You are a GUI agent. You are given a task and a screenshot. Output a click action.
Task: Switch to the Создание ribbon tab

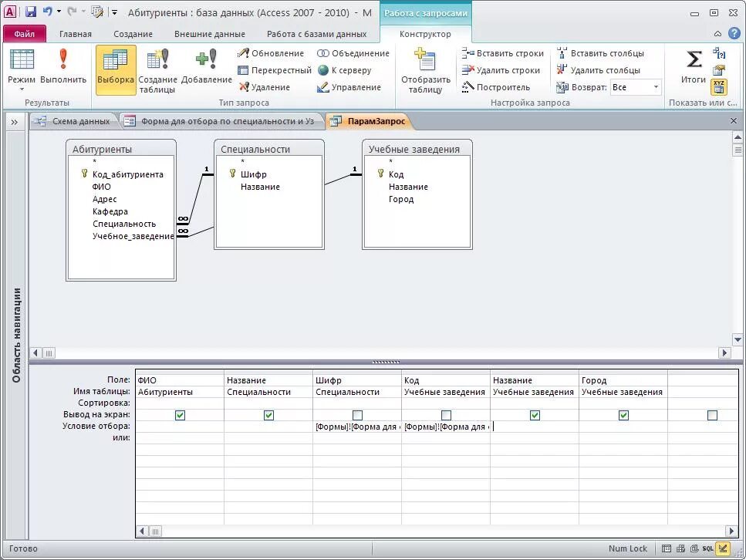pos(133,34)
